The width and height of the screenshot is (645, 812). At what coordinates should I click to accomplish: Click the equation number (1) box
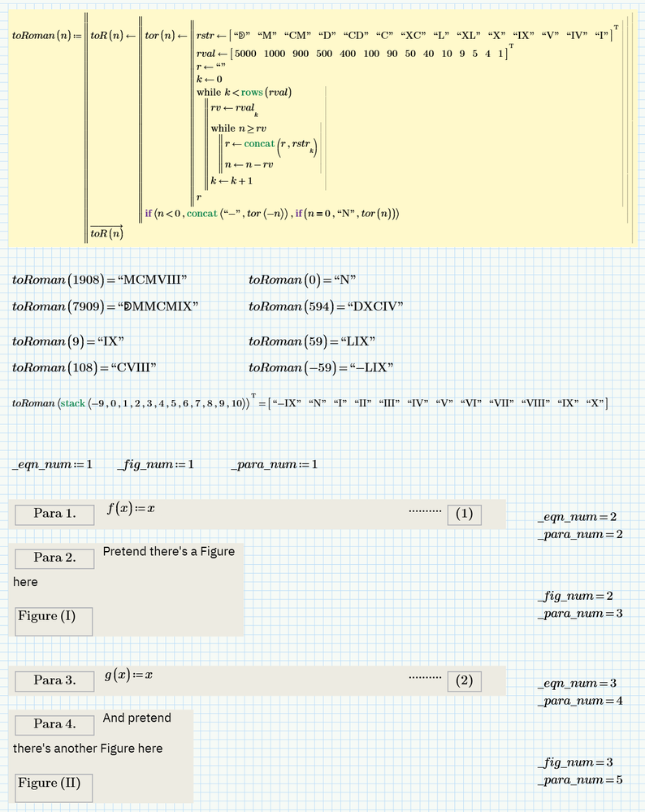[x=464, y=515]
